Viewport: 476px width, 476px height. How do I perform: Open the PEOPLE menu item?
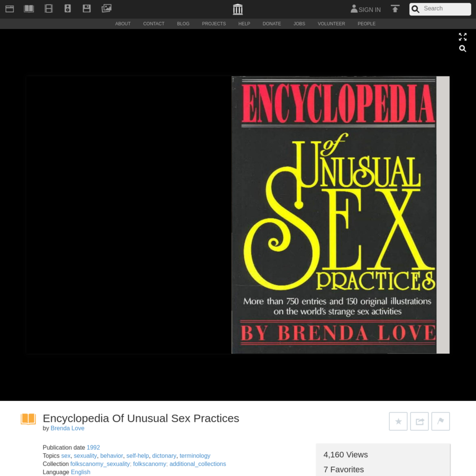367,24
